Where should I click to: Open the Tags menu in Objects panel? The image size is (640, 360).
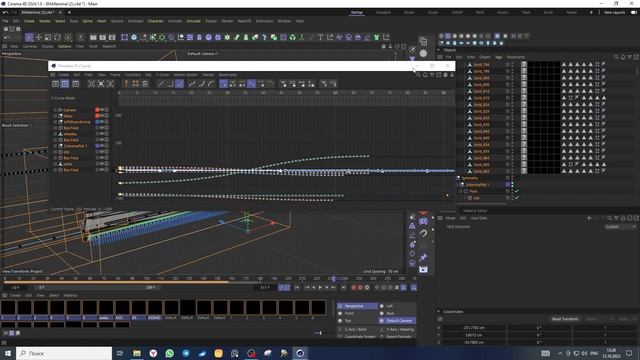(x=498, y=57)
